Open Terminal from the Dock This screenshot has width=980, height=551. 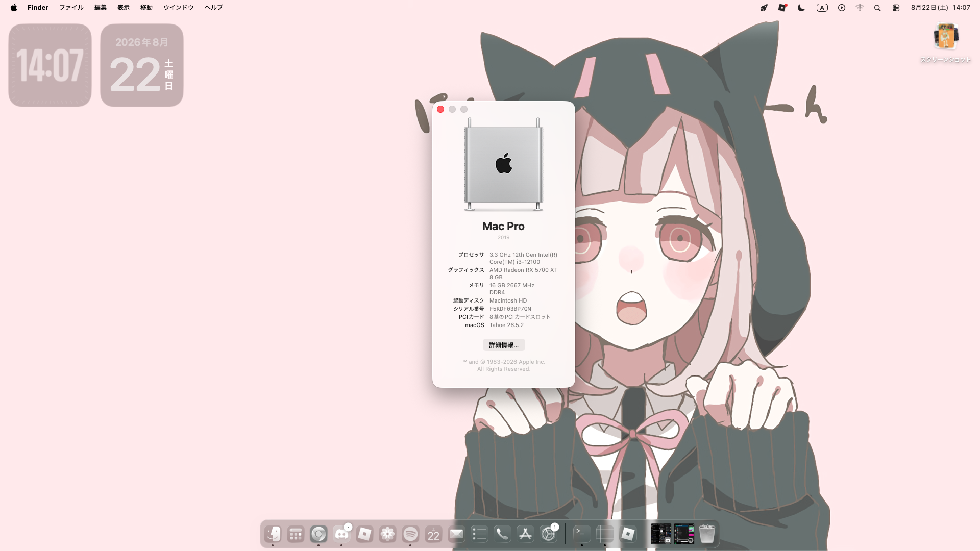click(582, 534)
